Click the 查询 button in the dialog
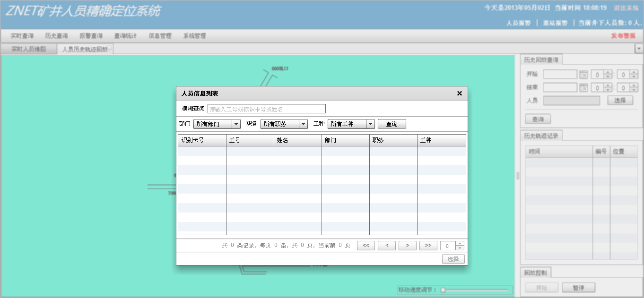The height and width of the screenshot is (298, 644). (x=392, y=124)
